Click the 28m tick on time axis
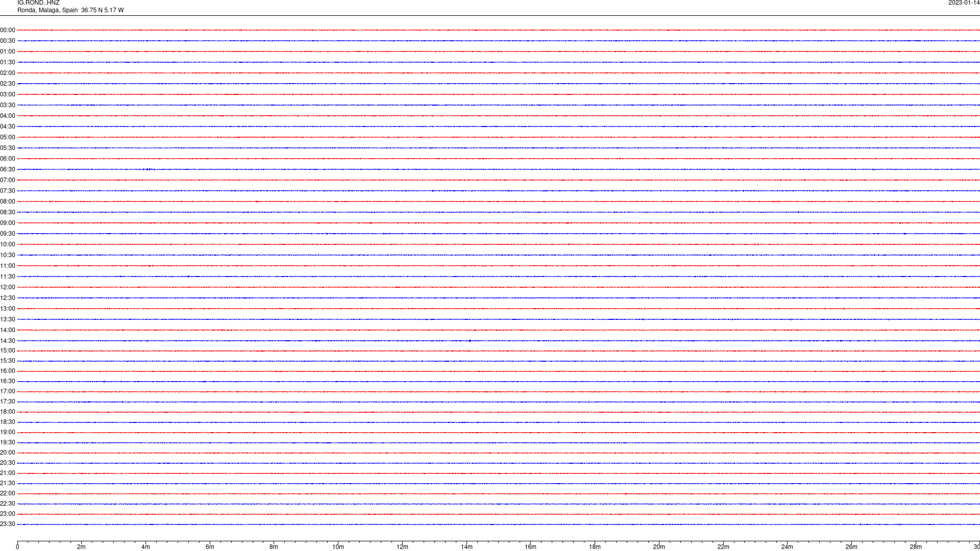Screen dimensions: 980x551 pyautogui.click(x=916, y=547)
